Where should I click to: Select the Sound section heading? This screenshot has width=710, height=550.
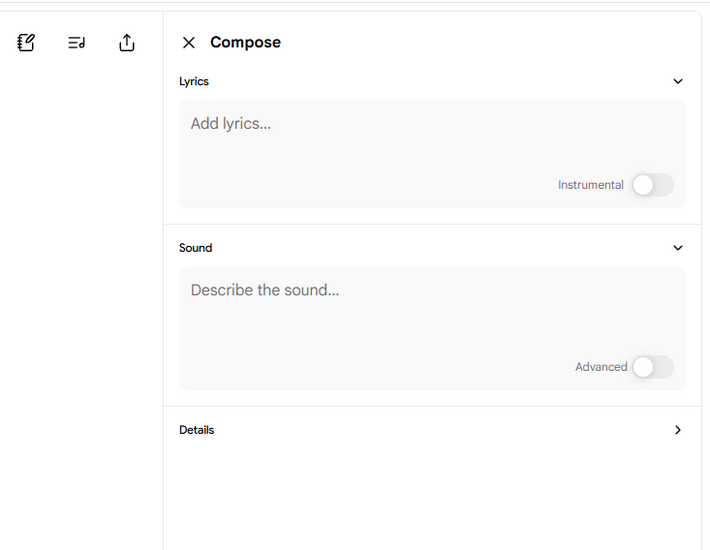pos(196,248)
